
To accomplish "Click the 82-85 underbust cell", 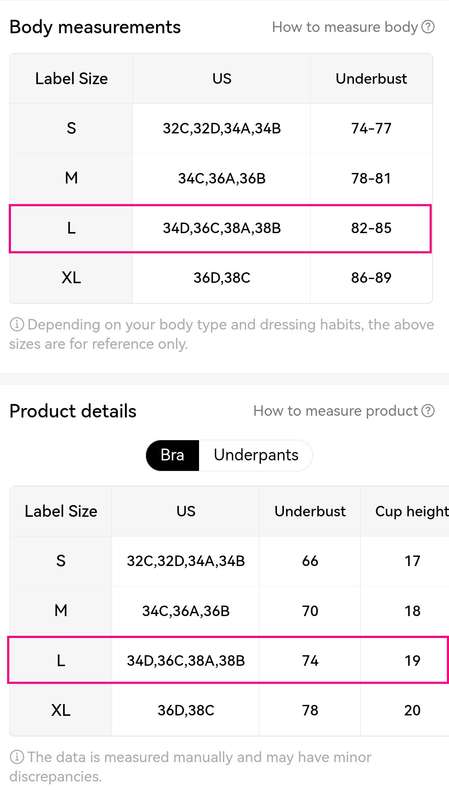I will click(371, 228).
